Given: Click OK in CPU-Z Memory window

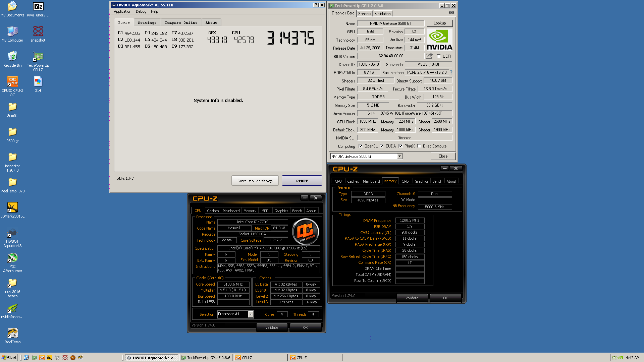Looking at the screenshot, I should pos(445,298).
